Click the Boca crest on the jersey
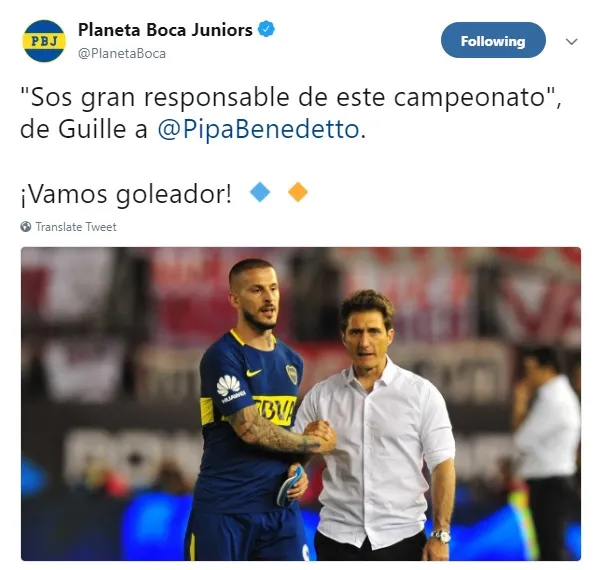The height and width of the screenshot is (570, 609). [292, 374]
